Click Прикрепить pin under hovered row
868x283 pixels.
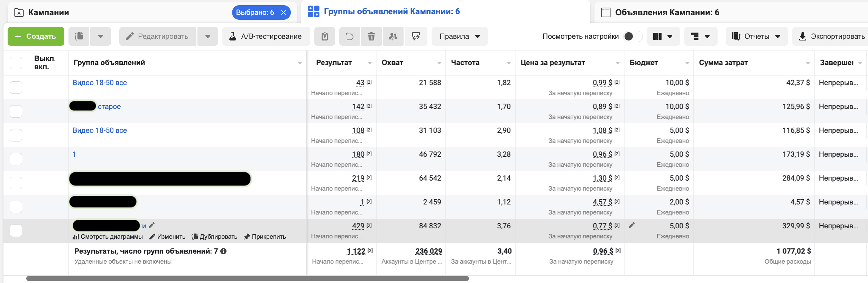click(x=265, y=237)
